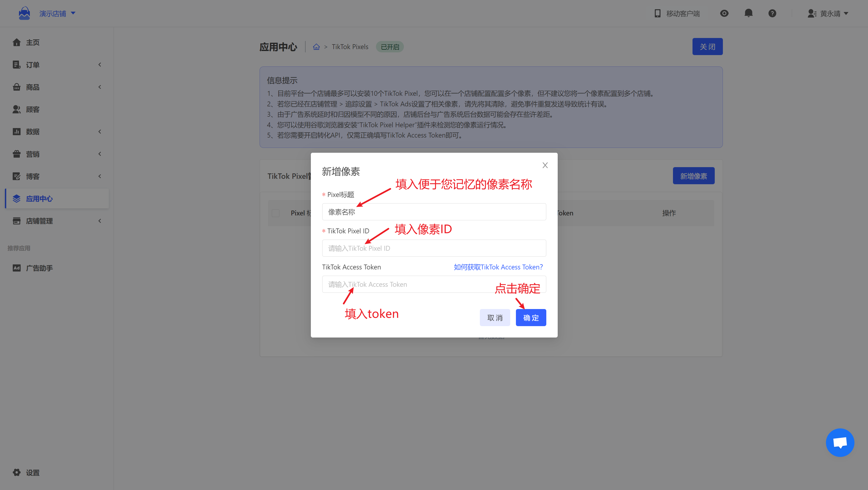Viewport: 868px width, 490px height.
Task: Open 设置 at the sidebar bottom
Action: 32,472
